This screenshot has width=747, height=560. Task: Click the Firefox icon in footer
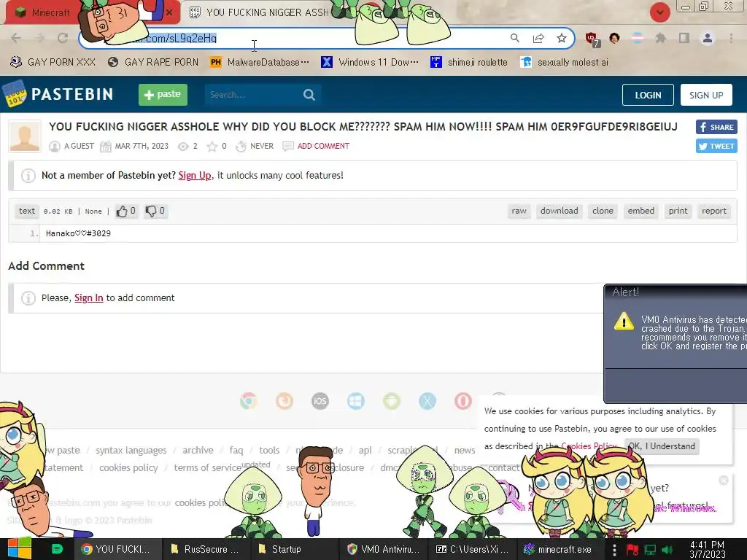[285, 401]
